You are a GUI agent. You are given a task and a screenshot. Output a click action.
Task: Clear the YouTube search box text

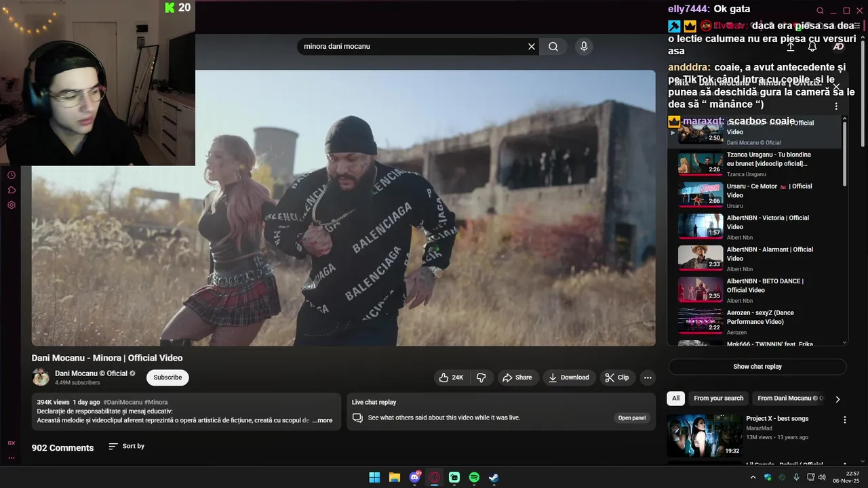click(x=532, y=47)
